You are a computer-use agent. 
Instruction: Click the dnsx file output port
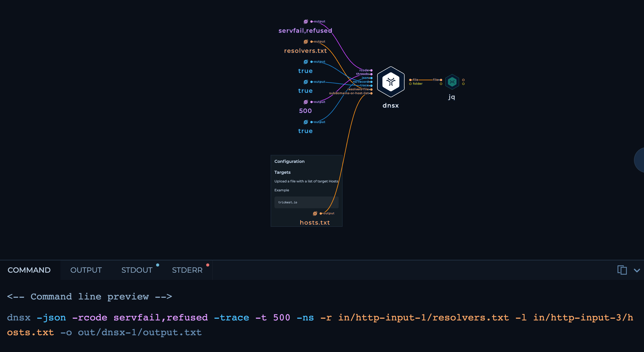[410, 80]
